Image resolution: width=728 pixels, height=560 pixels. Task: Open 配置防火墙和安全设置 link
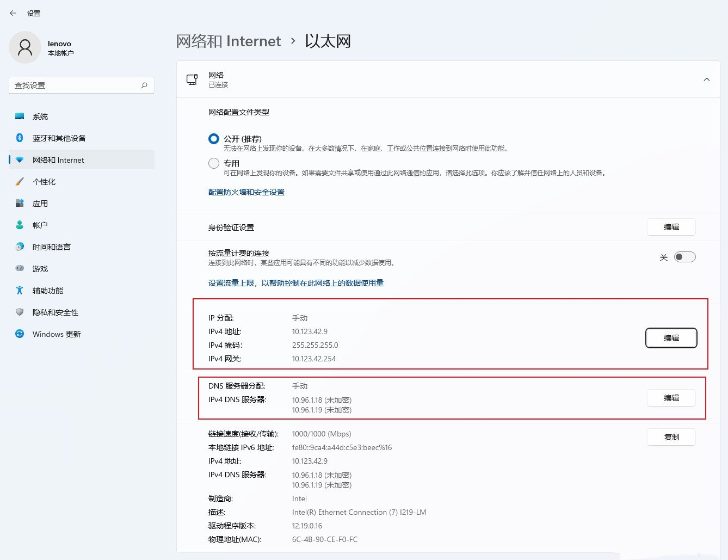pos(246,192)
